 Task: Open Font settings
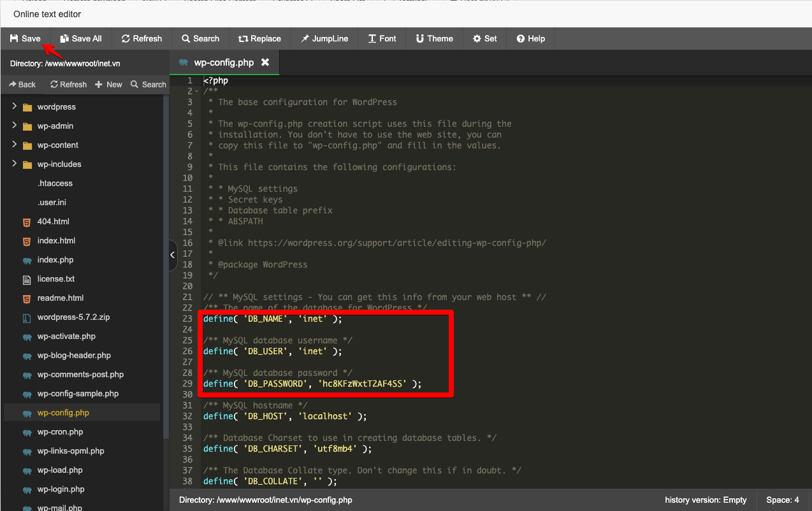point(382,38)
